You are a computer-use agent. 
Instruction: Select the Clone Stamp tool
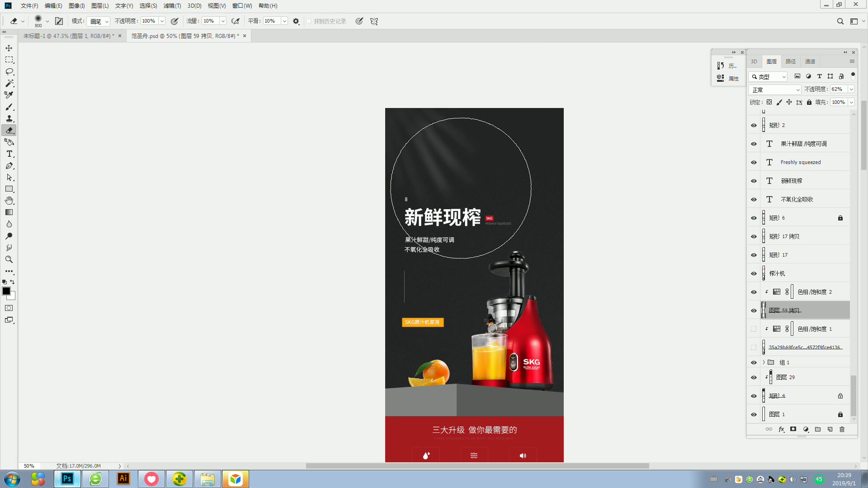(x=9, y=118)
